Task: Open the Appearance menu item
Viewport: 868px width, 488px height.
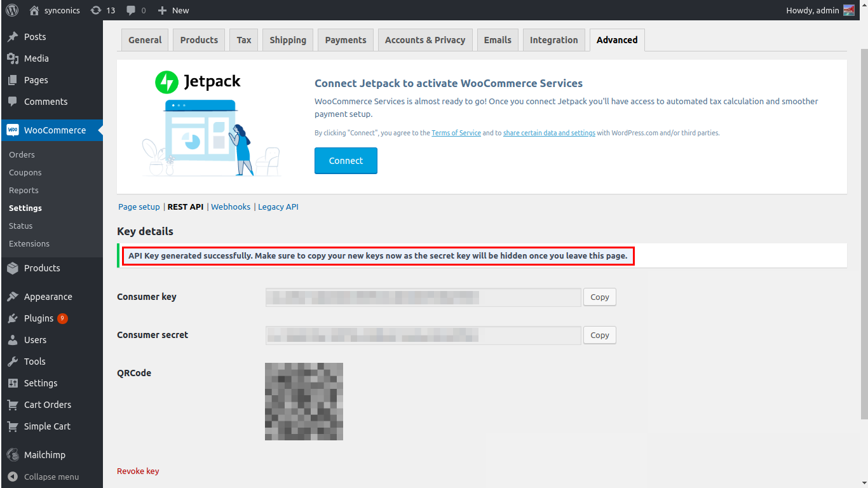Action: click(48, 297)
